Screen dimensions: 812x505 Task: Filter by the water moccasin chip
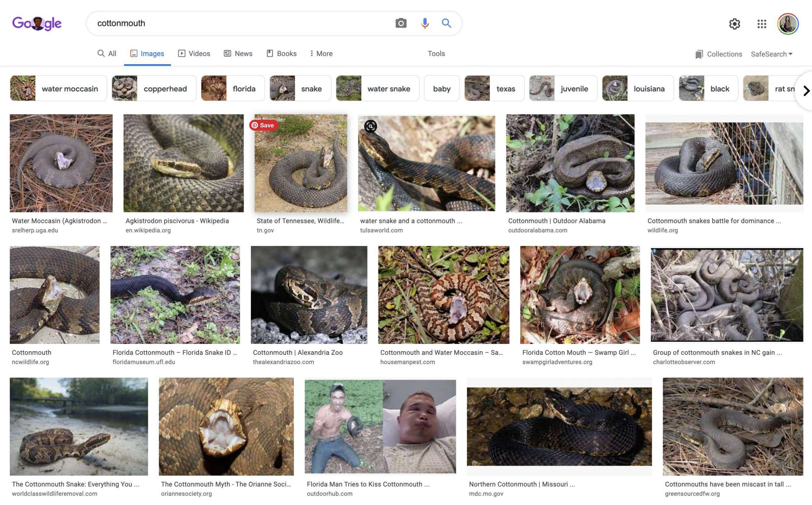(58, 88)
